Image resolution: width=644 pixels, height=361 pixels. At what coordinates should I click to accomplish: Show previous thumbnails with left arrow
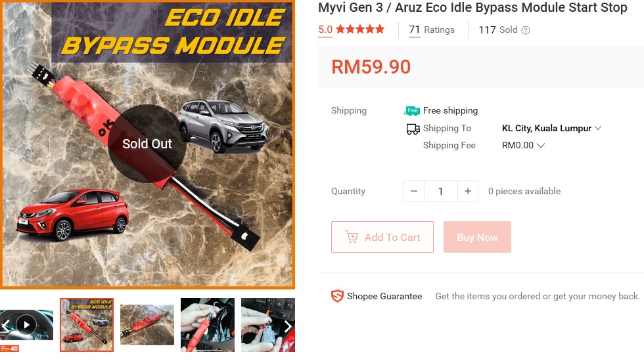coord(5,326)
